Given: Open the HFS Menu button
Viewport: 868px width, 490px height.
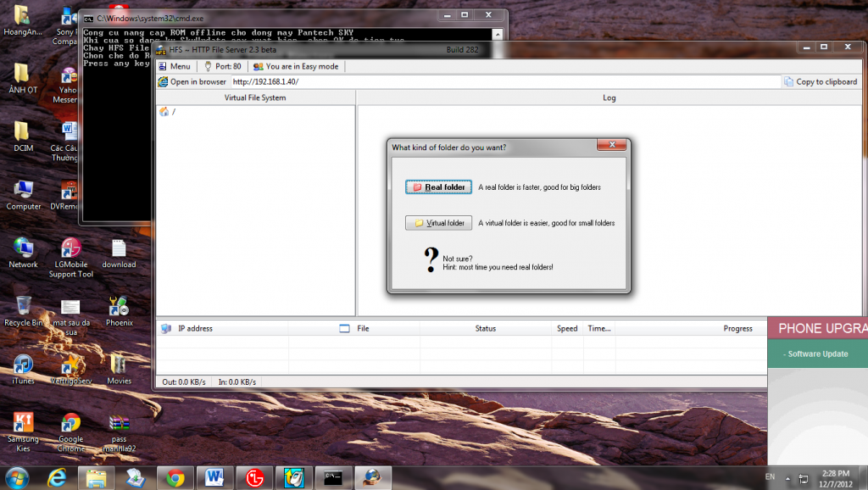Looking at the screenshot, I should click(175, 66).
